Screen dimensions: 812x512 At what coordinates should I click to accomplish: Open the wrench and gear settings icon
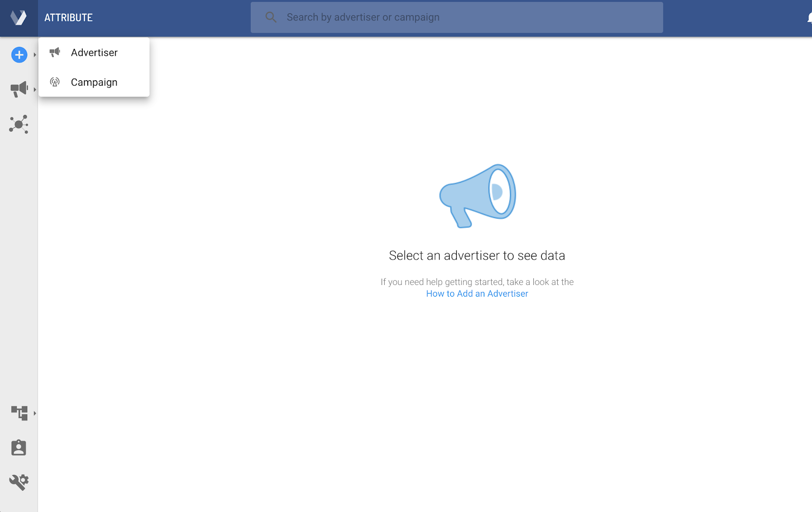click(19, 482)
